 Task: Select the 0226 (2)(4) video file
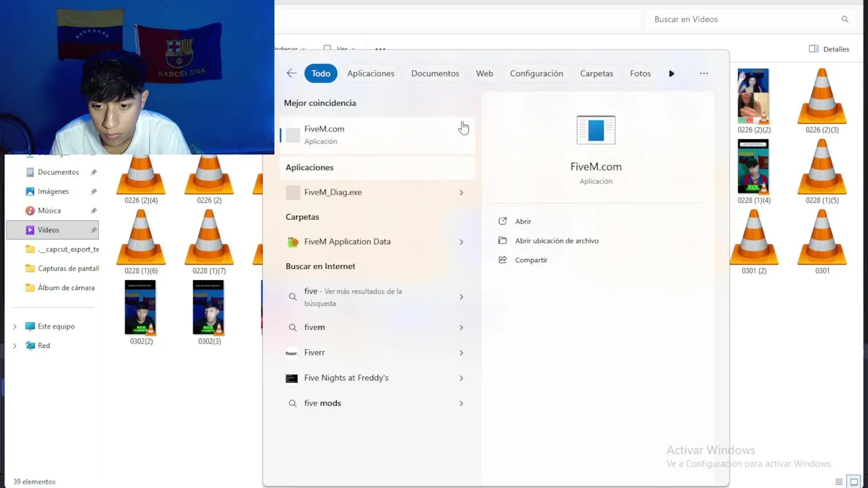click(x=141, y=179)
